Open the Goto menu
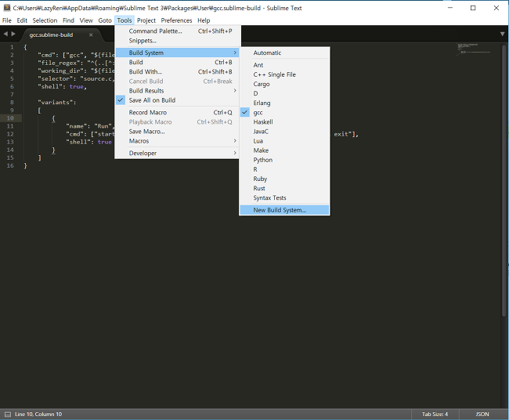 (x=105, y=20)
